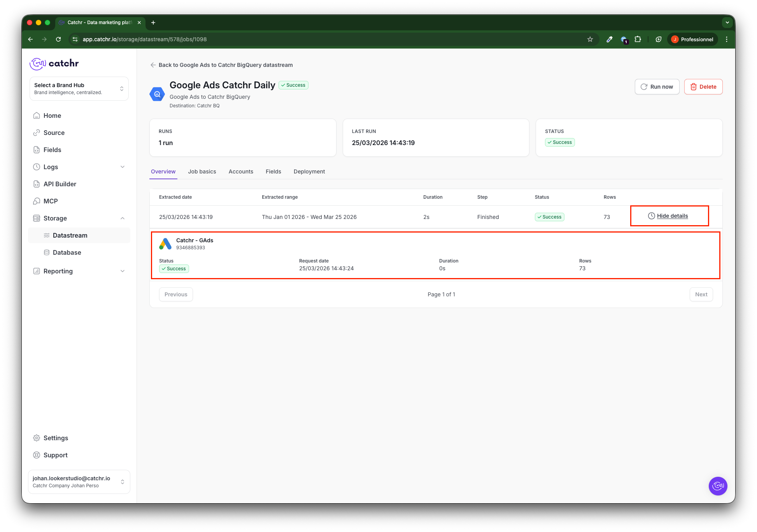Open the Database item in sidebar

(x=67, y=252)
